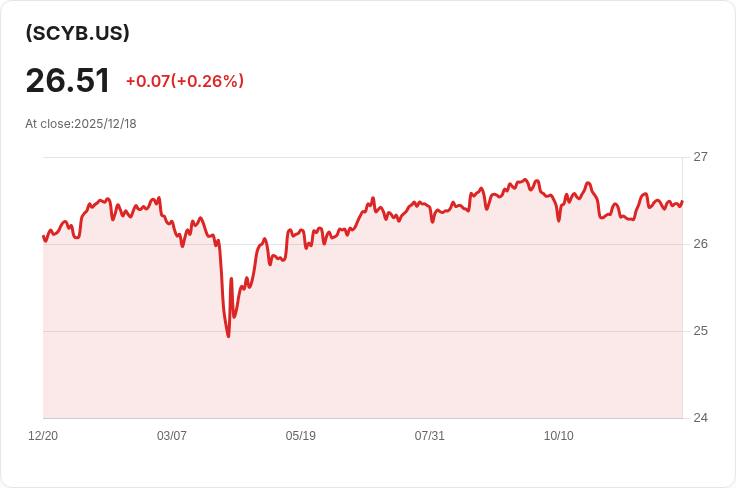Click the highest peak of the price line

tap(526, 179)
